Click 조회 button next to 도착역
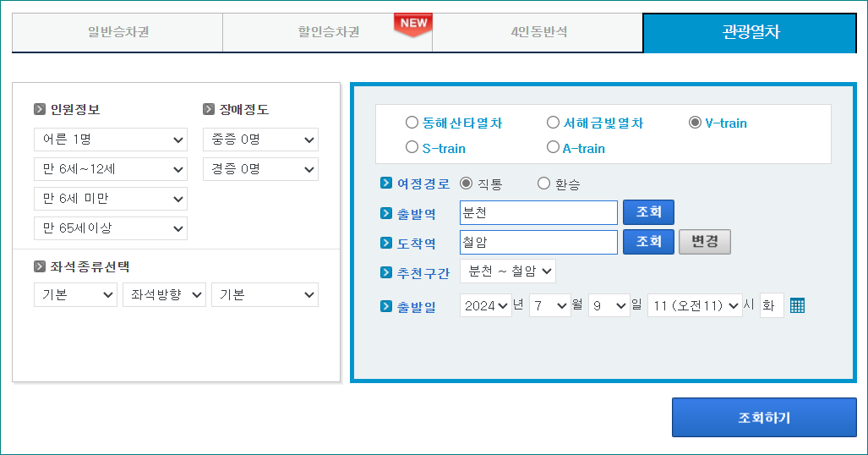The width and height of the screenshot is (868, 455). pos(649,242)
